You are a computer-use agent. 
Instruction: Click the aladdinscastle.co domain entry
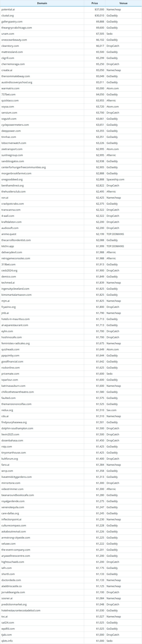pos(12,586)
